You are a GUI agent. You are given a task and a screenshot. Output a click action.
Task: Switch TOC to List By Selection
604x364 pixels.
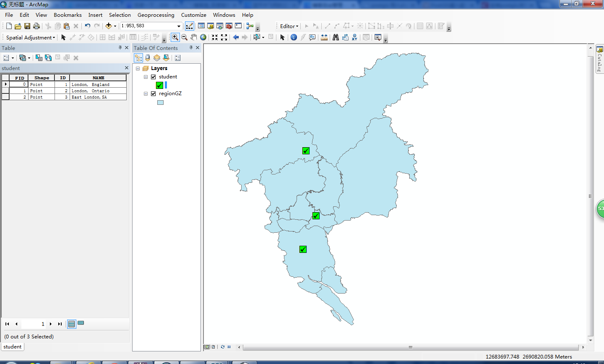click(166, 58)
